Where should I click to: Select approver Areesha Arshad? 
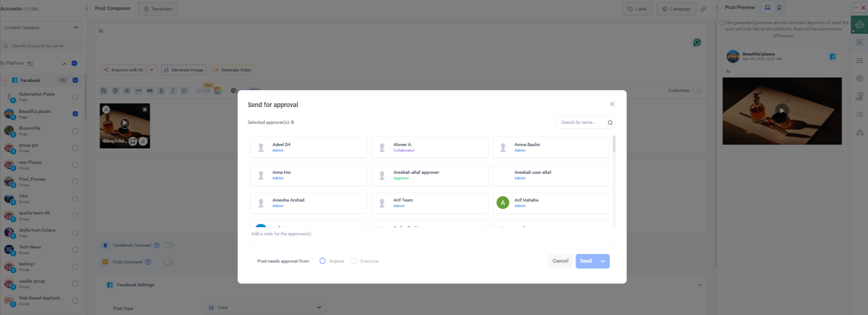(x=309, y=203)
